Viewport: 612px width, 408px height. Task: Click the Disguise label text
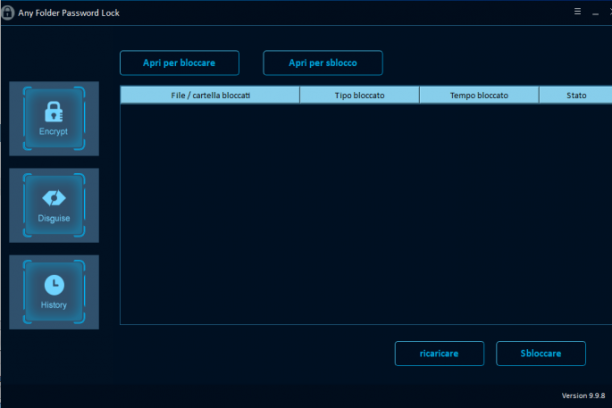tap(54, 218)
